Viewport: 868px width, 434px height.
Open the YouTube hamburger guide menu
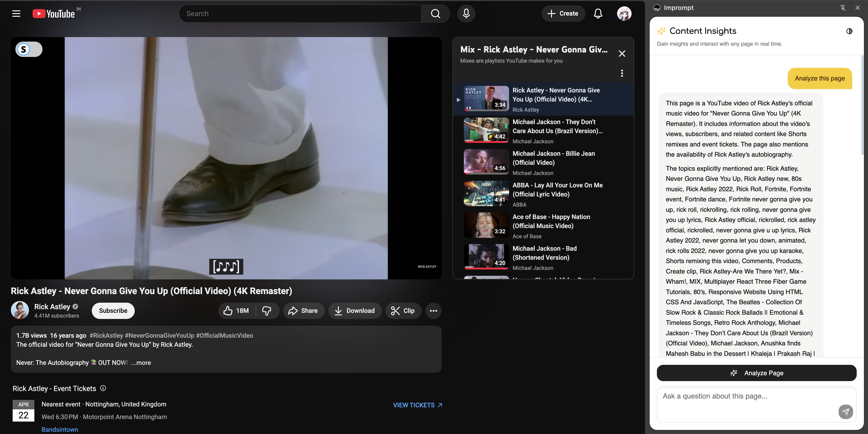(x=16, y=14)
